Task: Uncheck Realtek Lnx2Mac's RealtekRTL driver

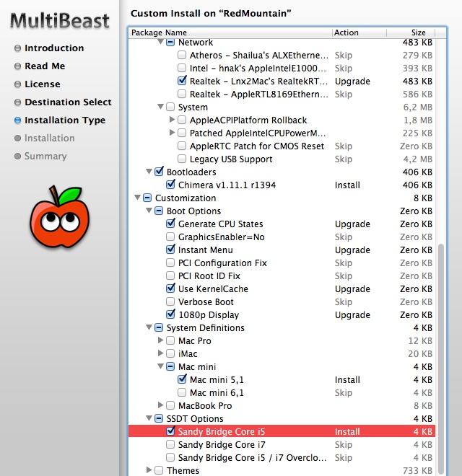Action: [182, 81]
